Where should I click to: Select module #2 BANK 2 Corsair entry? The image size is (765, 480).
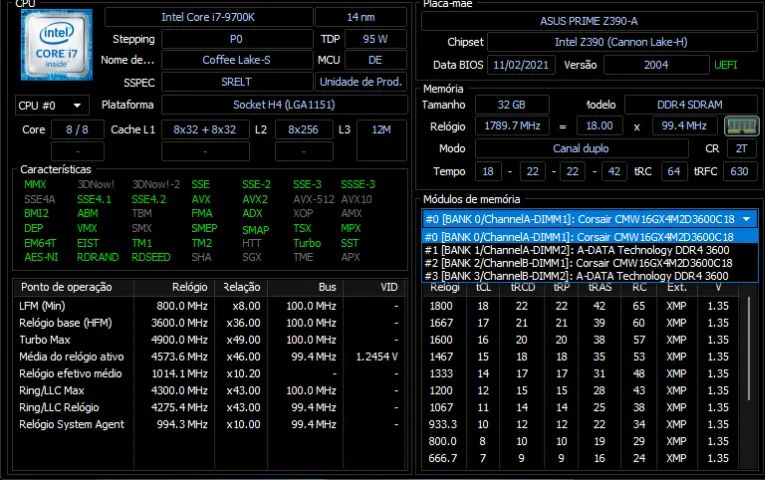[x=589, y=263]
